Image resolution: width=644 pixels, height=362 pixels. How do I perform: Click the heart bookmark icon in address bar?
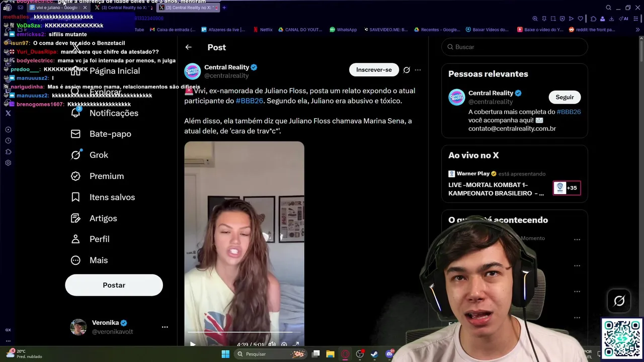point(580,19)
